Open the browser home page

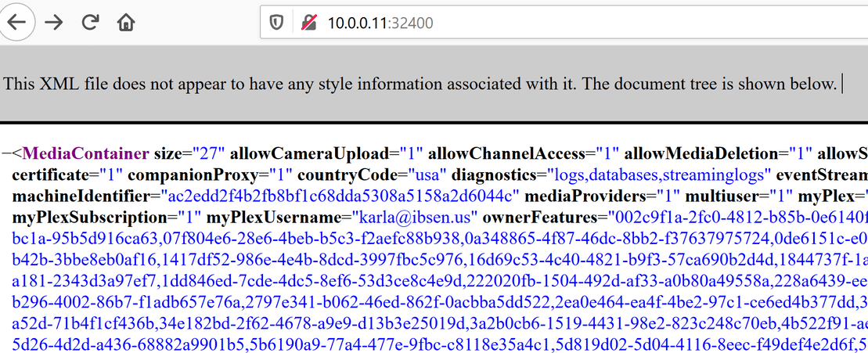click(126, 22)
